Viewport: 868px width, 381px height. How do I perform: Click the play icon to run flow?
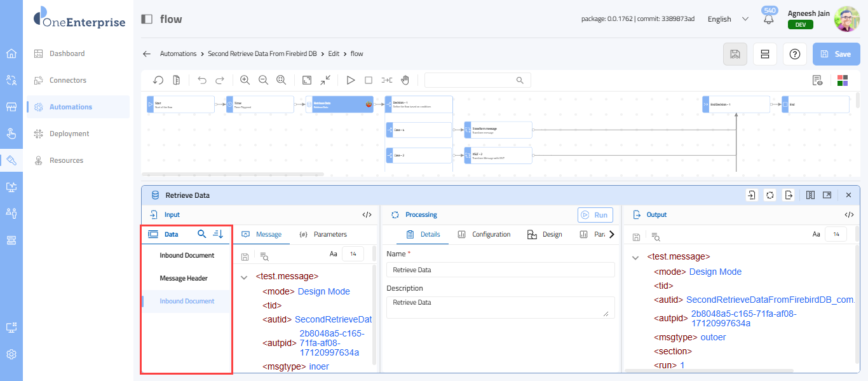(x=350, y=80)
